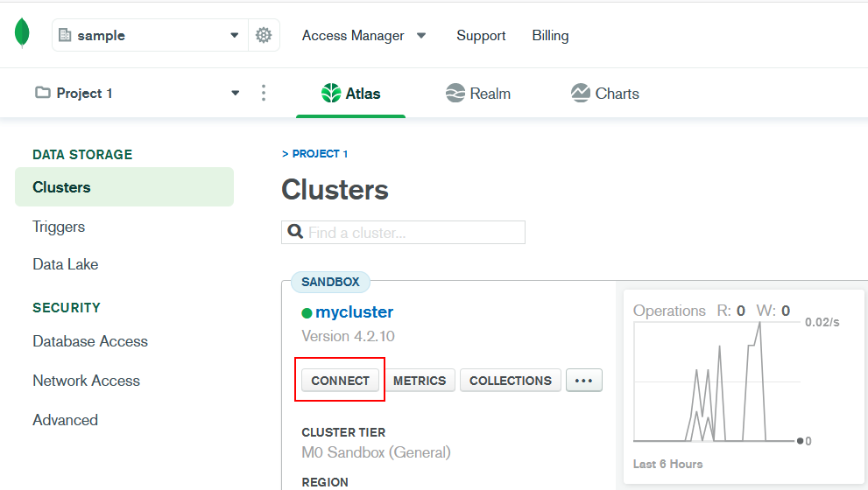The width and height of the screenshot is (868, 490).
Task: Open project options three-dot menu
Action: click(264, 93)
